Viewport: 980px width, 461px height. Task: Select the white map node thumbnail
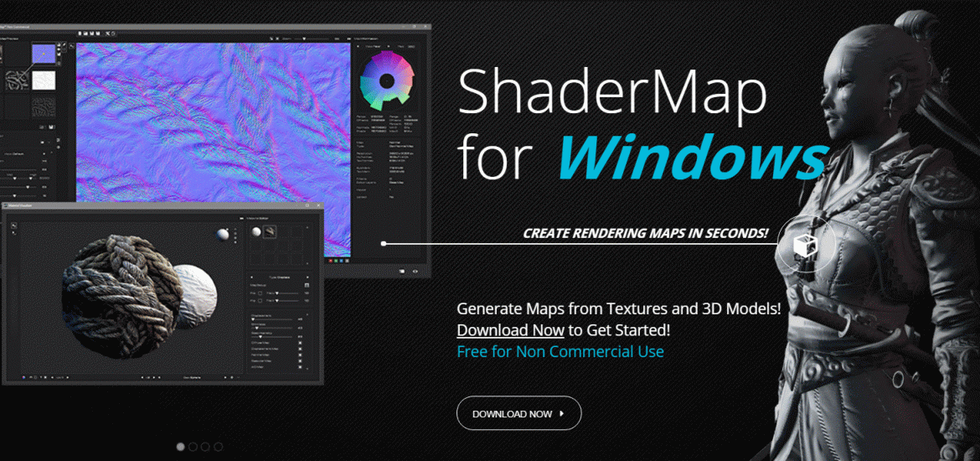click(x=44, y=80)
